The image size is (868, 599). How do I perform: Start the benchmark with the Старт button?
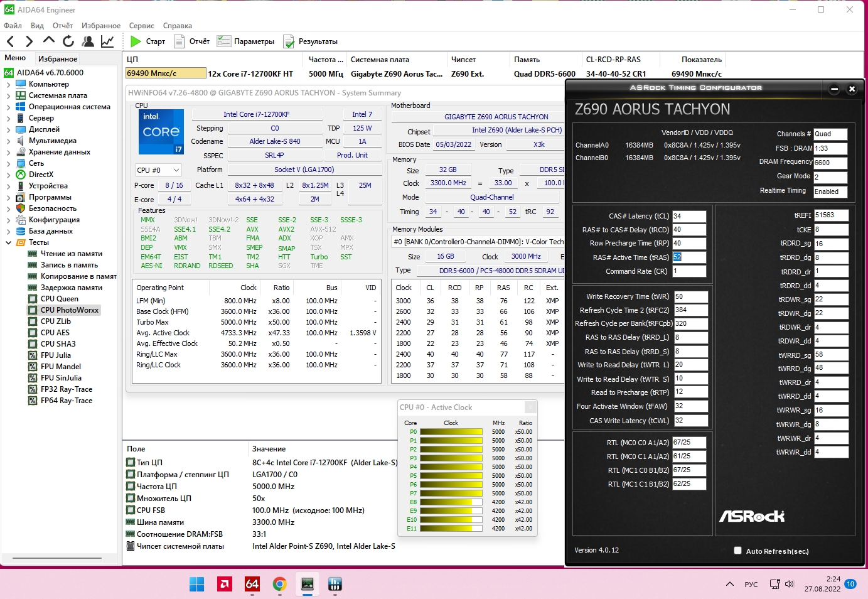click(147, 41)
